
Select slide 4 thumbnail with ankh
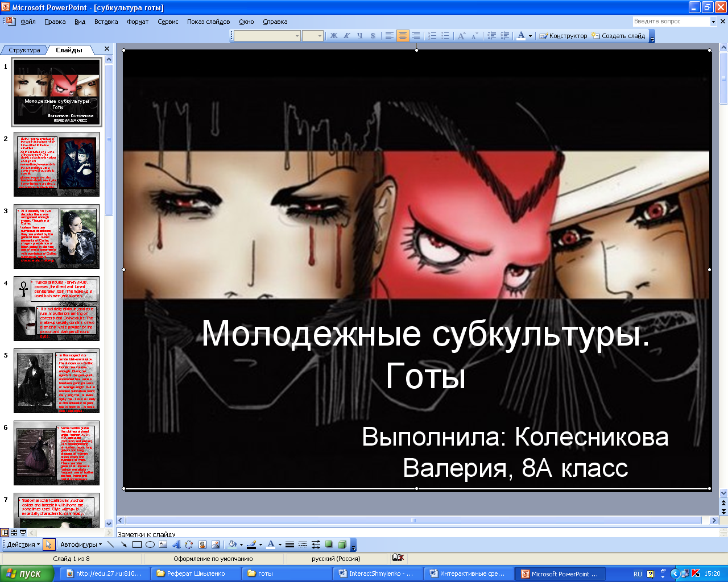click(56, 309)
